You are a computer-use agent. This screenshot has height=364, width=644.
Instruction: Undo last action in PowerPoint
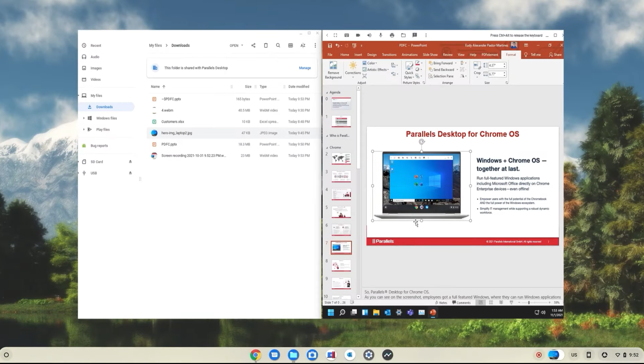click(x=337, y=45)
